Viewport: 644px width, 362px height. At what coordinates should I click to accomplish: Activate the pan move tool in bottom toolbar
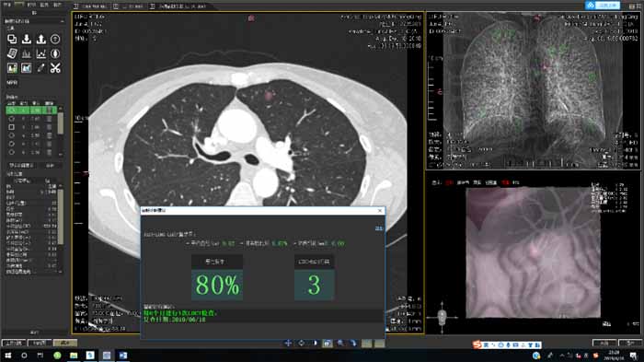click(x=288, y=343)
